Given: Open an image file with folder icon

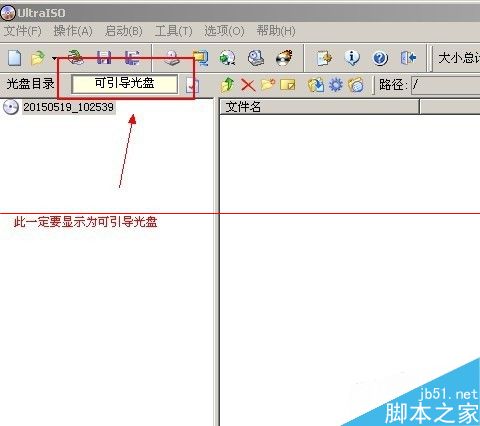Looking at the screenshot, I should (x=38, y=58).
